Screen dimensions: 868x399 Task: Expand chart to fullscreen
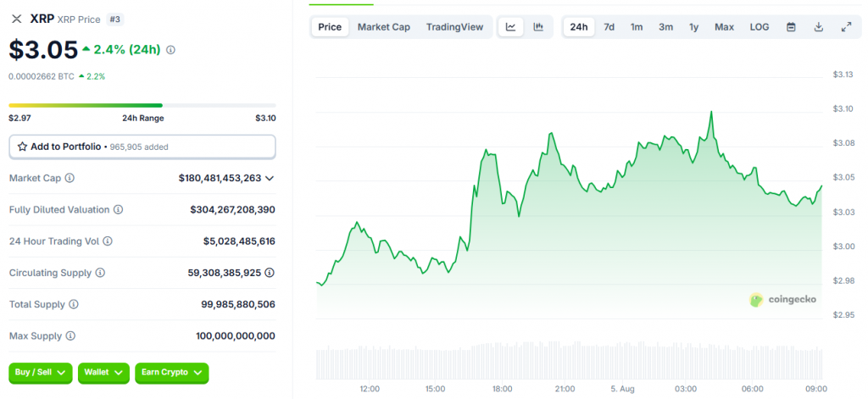(x=846, y=27)
